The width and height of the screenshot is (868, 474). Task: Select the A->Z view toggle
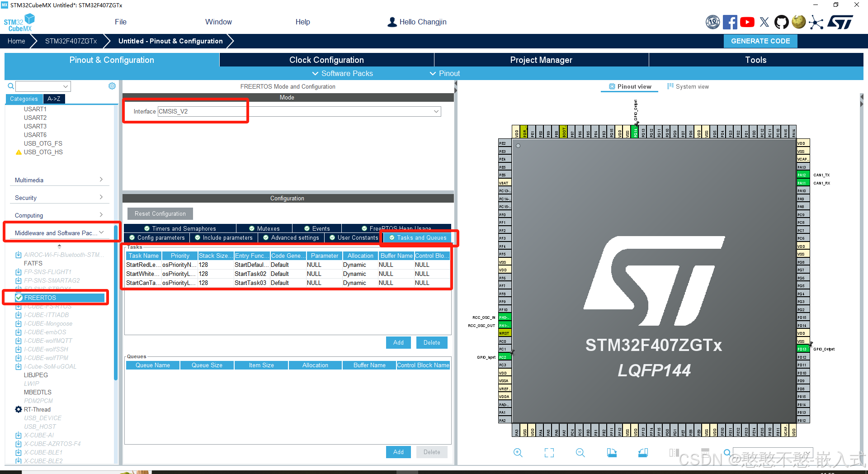point(54,99)
